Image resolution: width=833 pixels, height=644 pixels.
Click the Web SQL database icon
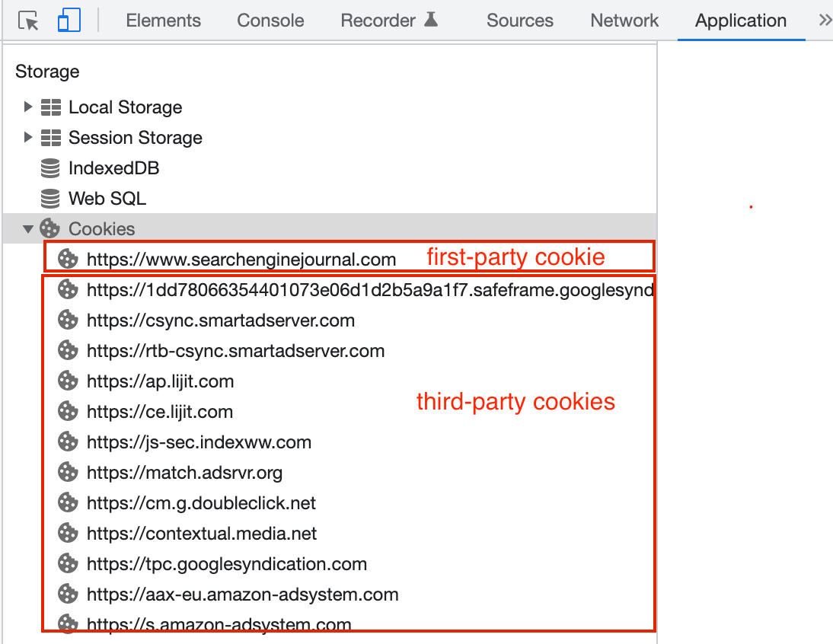click(49, 198)
